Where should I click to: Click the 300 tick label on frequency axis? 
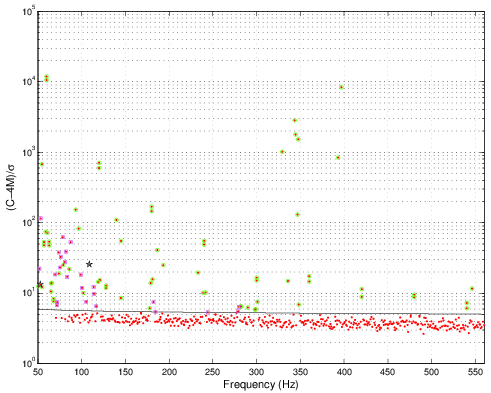256,372
